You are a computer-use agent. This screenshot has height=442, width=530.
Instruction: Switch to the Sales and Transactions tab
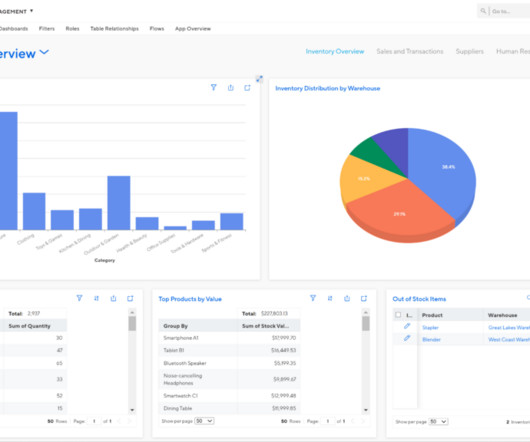click(410, 51)
